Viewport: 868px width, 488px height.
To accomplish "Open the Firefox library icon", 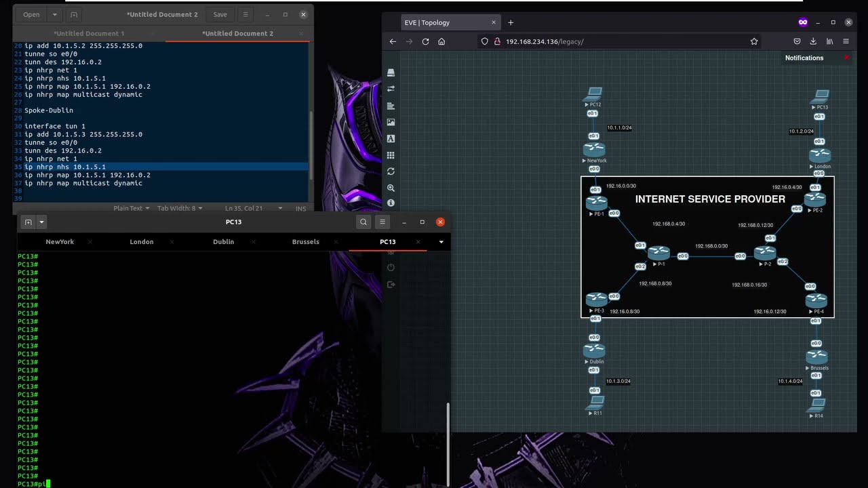I will pyautogui.click(x=829, y=41).
